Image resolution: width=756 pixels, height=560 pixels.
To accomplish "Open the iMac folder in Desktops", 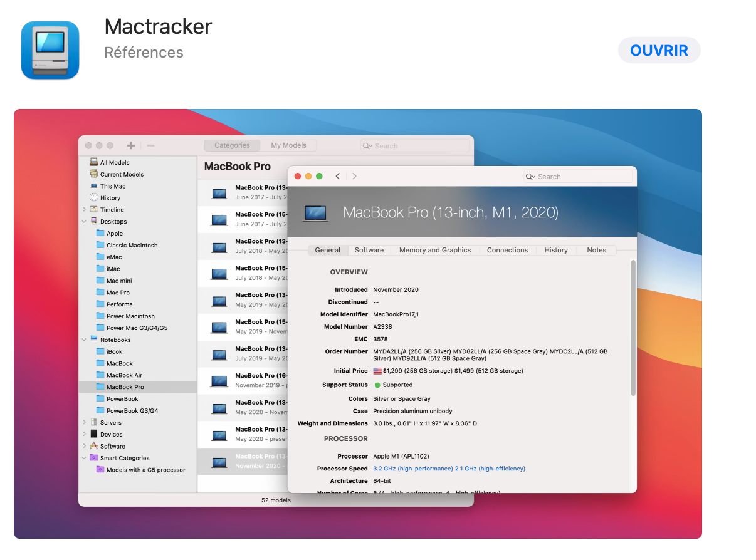I will pos(113,269).
